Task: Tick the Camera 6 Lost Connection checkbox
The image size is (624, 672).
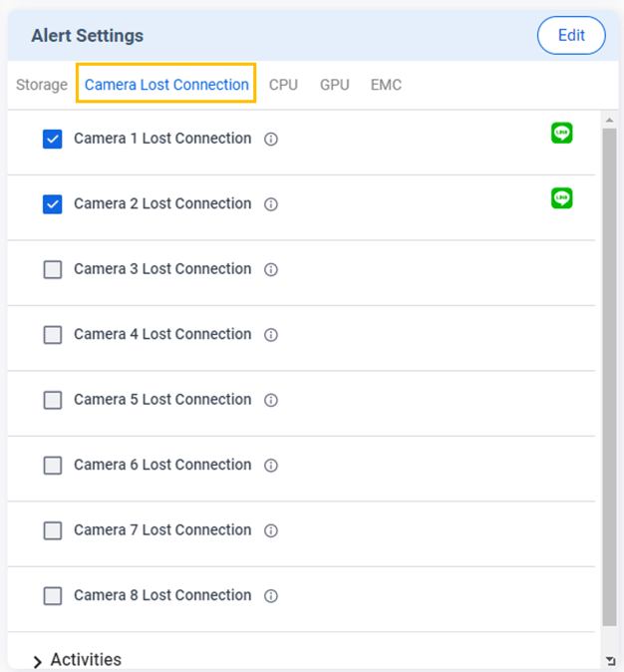Action: pyautogui.click(x=53, y=466)
